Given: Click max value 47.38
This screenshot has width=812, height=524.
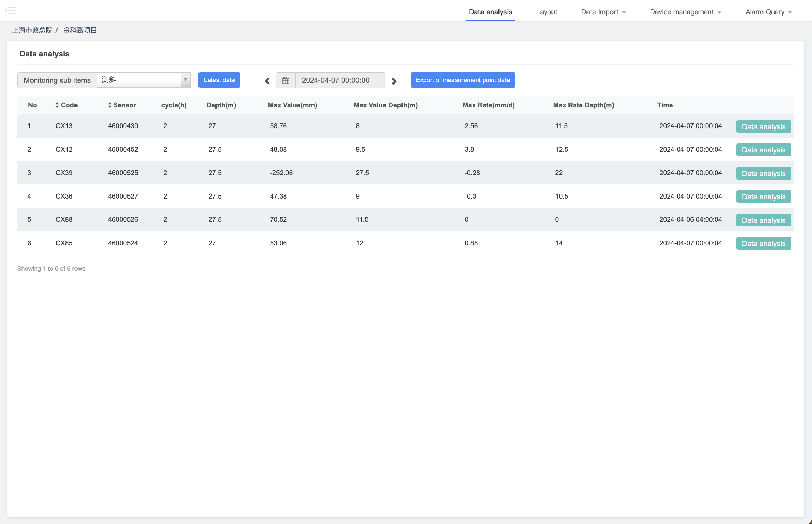Looking at the screenshot, I should click(x=278, y=196).
